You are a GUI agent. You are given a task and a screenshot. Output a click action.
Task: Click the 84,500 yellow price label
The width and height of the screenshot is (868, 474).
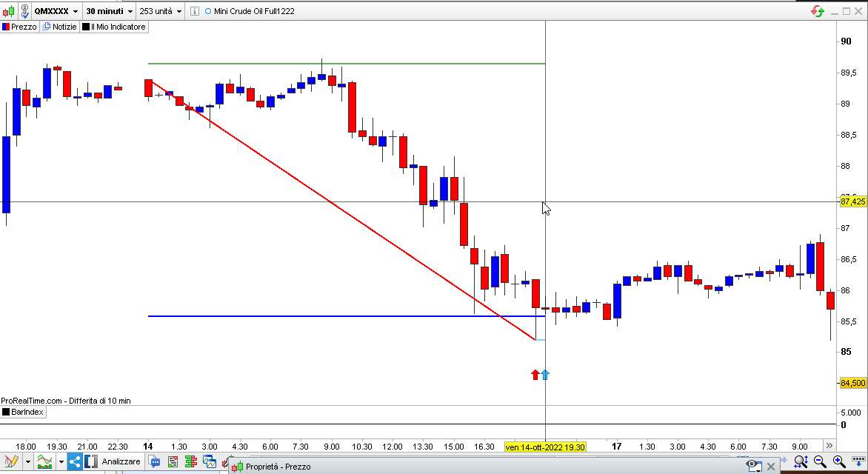click(853, 383)
